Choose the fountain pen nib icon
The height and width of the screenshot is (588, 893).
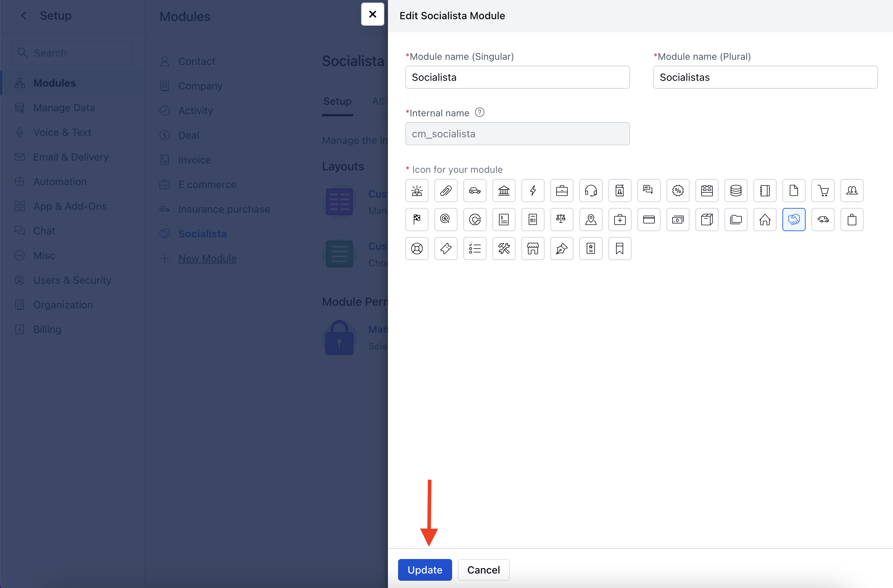point(562,248)
